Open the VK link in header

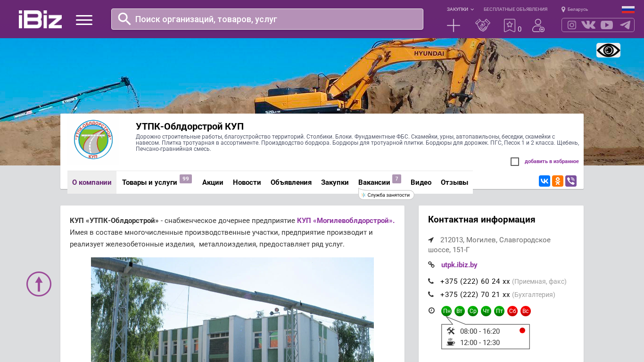(x=588, y=25)
